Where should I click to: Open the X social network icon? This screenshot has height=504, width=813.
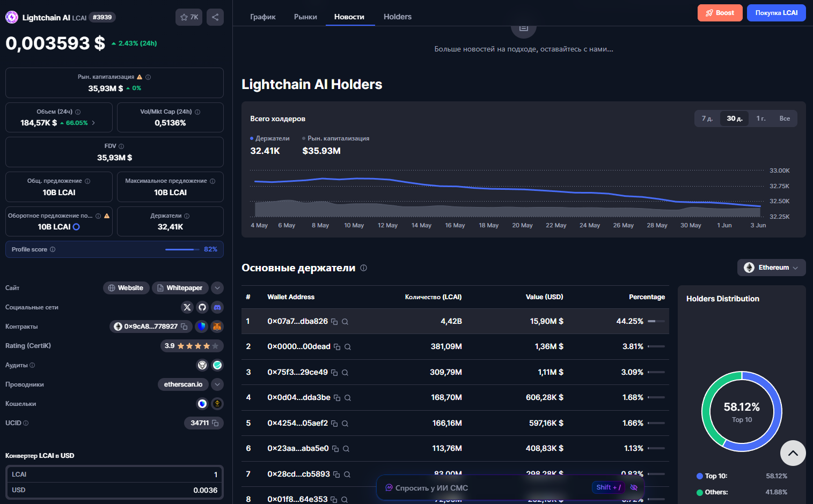187,307
